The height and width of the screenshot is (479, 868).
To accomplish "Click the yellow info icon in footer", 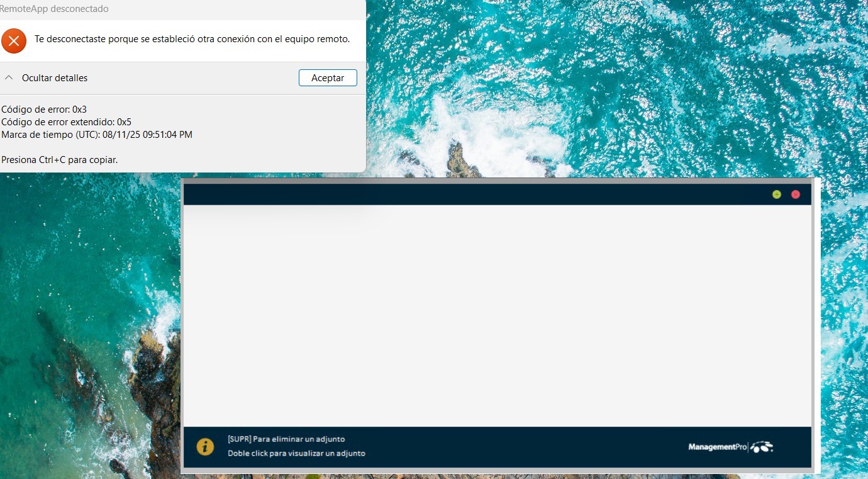I will pos(205,447).
